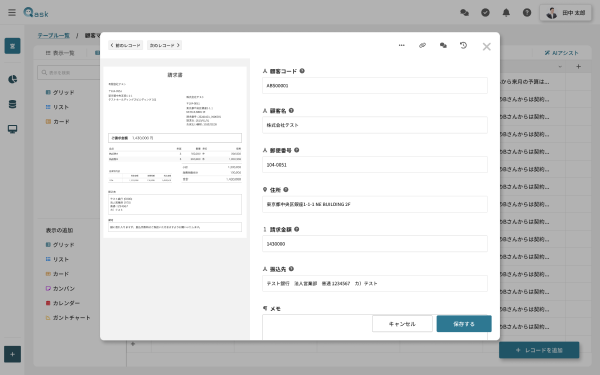Add グリッド view under 表示の追加

pos(60,245)
